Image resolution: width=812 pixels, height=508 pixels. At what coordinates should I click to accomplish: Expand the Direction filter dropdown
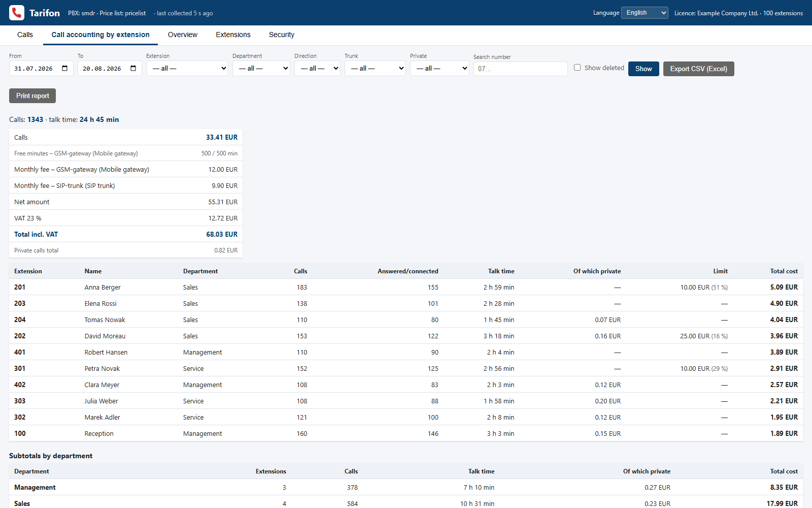pyautogui.click(x=317, y=68)
